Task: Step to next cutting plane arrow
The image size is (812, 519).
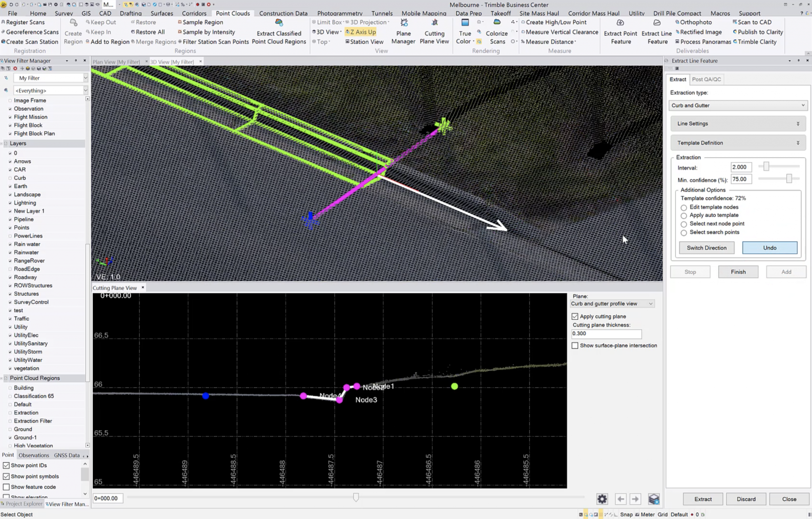Action: 635,499
